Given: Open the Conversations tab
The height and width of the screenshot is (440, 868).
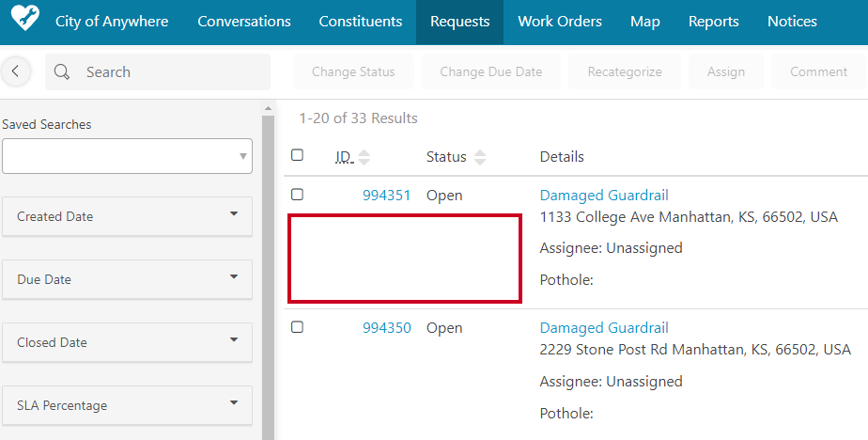Looking at the screenshot, I should [x=244, y=22].
